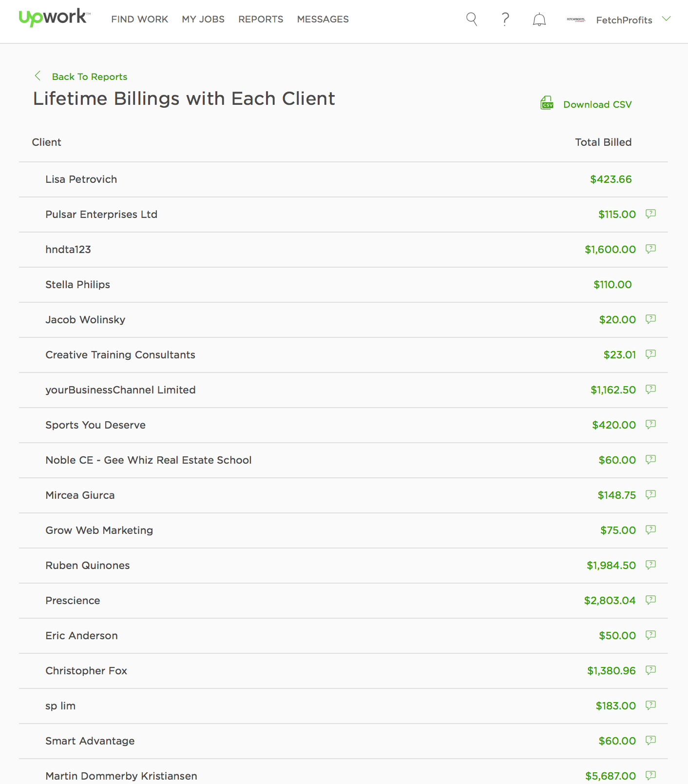Select Noble CE - Gee Whiz Real Estate School
The image size is (688, 784).
149,460
